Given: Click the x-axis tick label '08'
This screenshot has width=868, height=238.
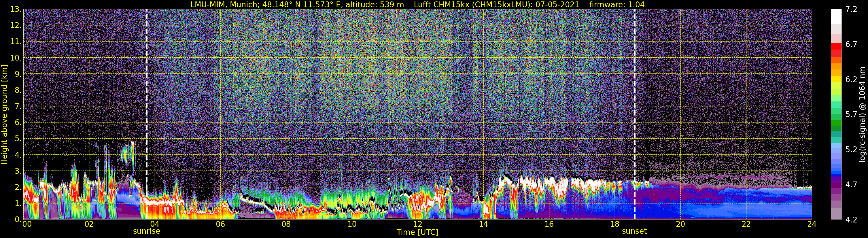Looking at the screenshot, I should click(x=286, y=224).
